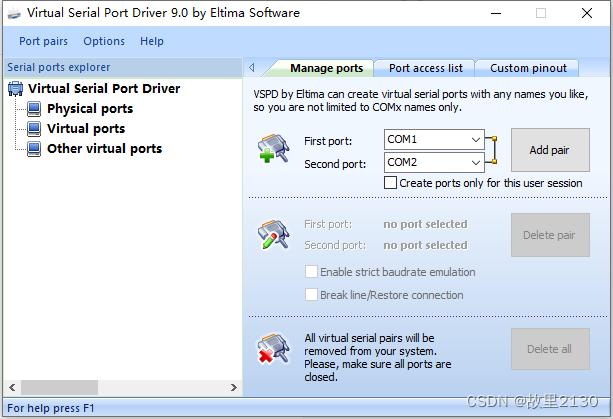This screenshot has width=613, height=419.
Task: Open the Help menu
Action: pos(152,41)
